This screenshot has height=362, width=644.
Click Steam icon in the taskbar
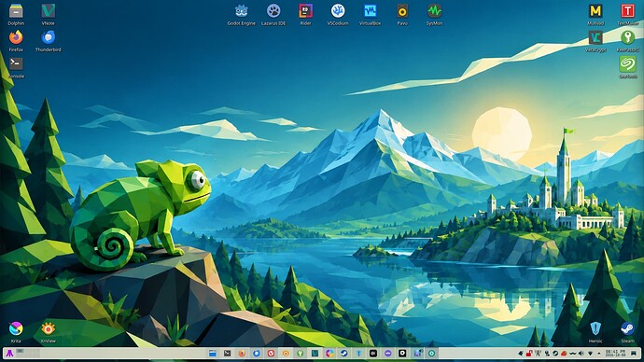tap(344, 354)
